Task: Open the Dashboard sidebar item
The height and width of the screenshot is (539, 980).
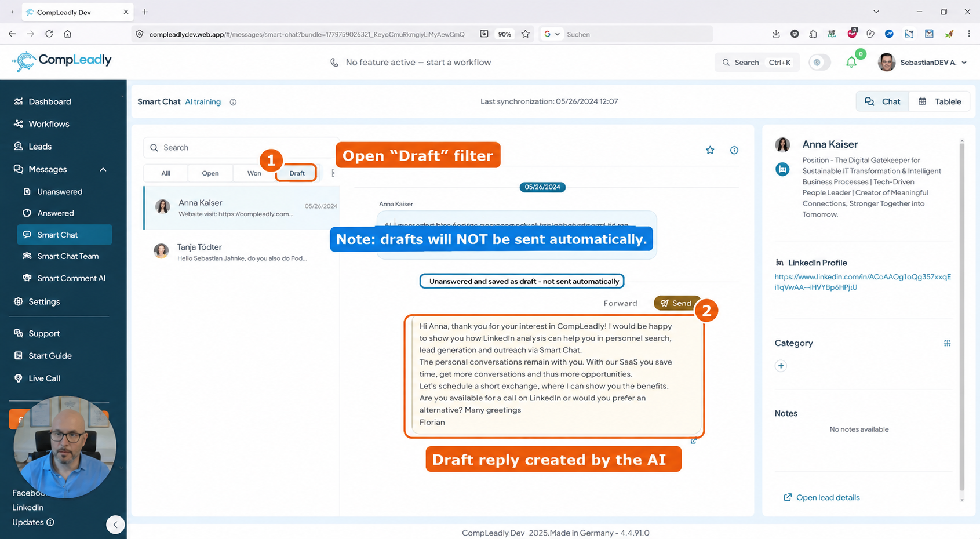Action: pos(50,101)
